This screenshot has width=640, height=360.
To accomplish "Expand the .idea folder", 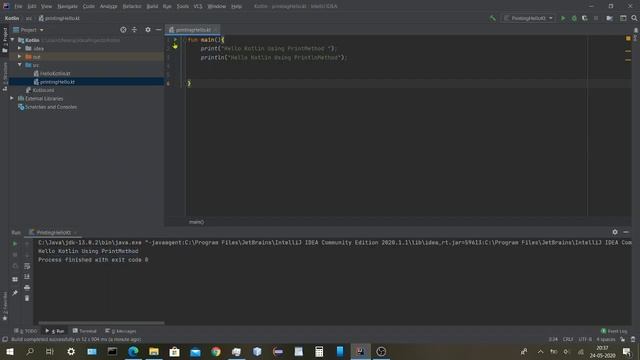I will click(x=20, y=48).
